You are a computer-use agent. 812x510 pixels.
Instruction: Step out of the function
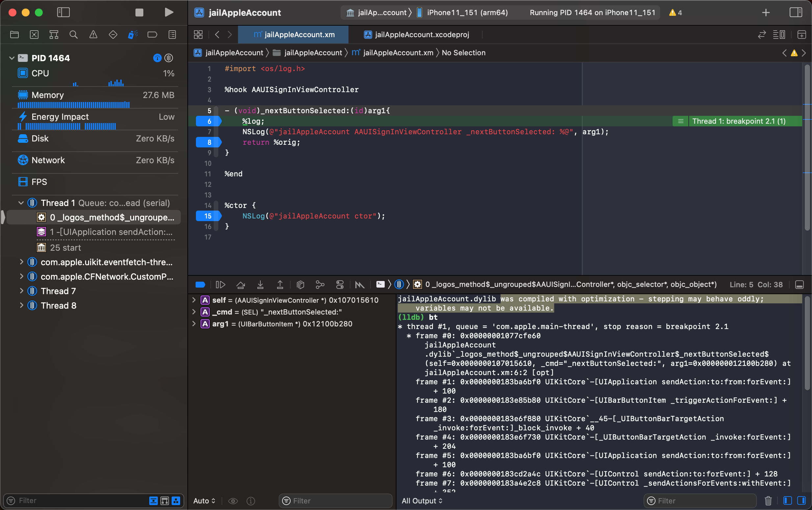click(x=280, y=285)
